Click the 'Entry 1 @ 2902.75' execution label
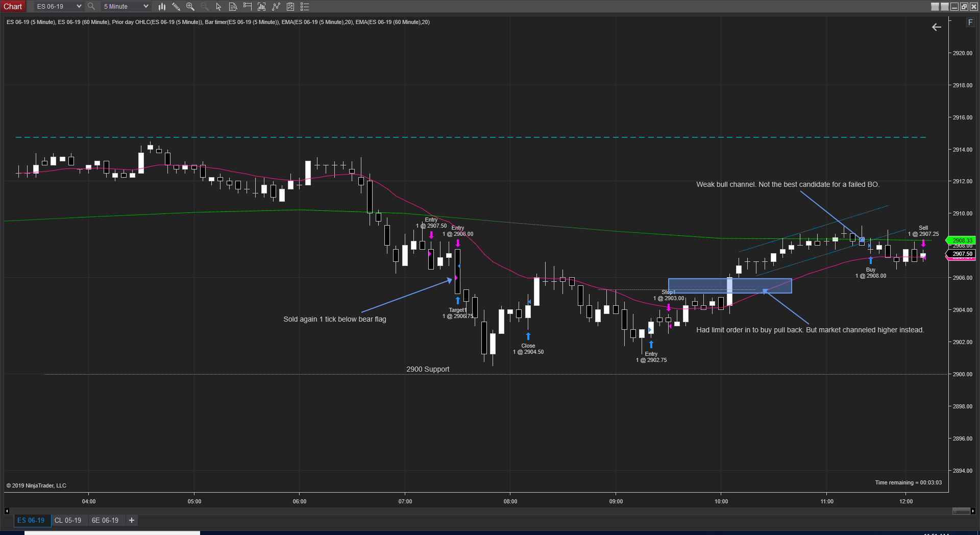The width and height of the screenshot is (980, 535). 651,357
